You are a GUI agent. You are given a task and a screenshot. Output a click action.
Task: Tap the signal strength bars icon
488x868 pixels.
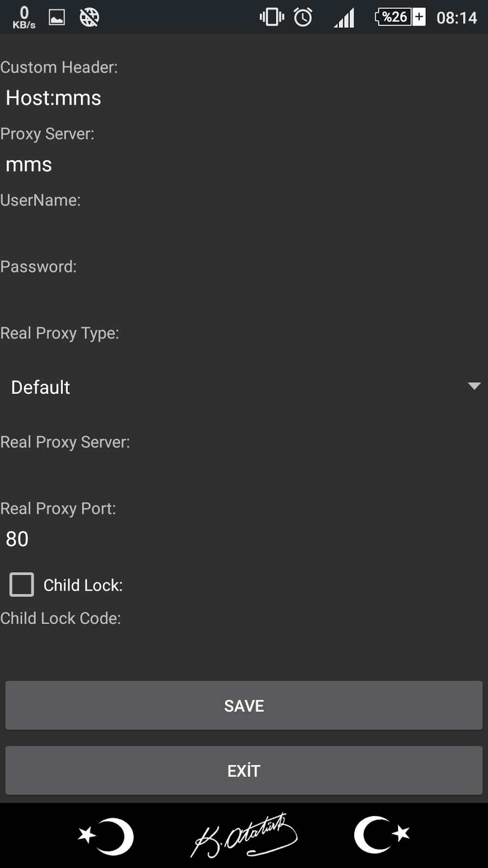pyautogui.click(x=344, y=17)
